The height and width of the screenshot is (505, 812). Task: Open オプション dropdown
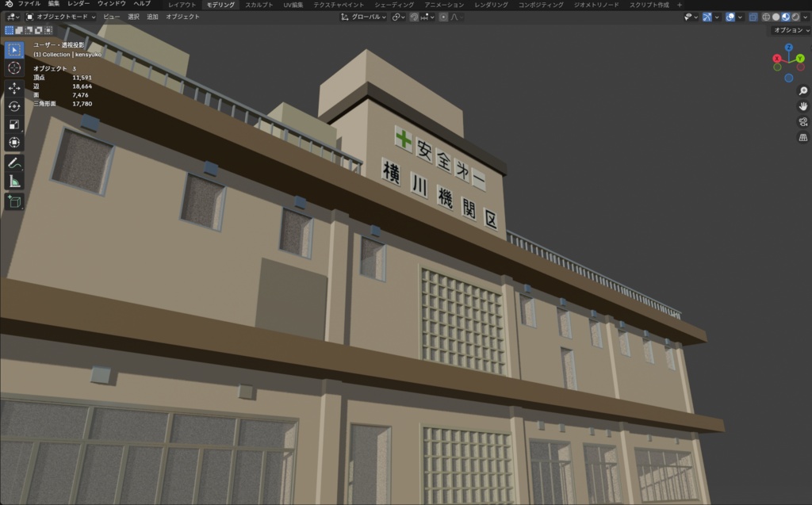[791, 31]
